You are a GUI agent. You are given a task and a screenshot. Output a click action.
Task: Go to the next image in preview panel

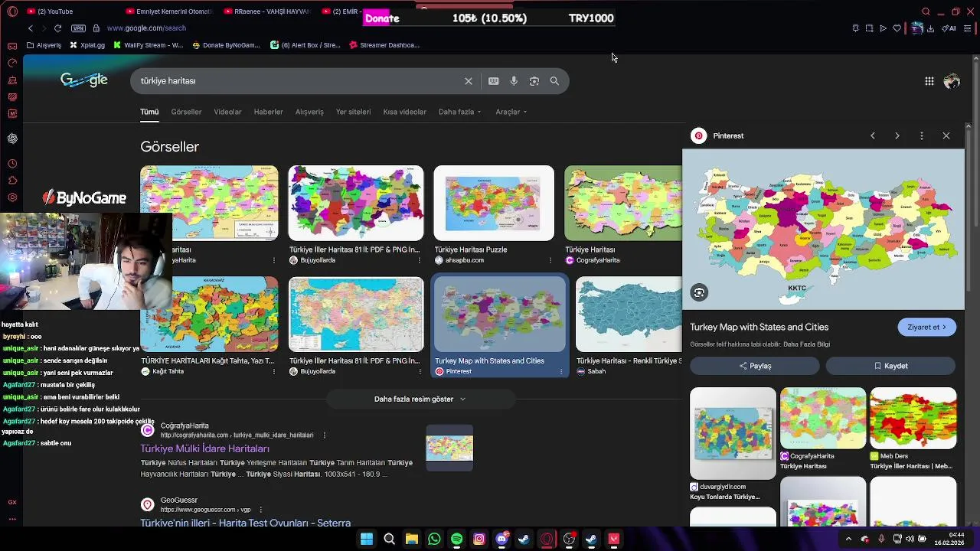point(897,135)
